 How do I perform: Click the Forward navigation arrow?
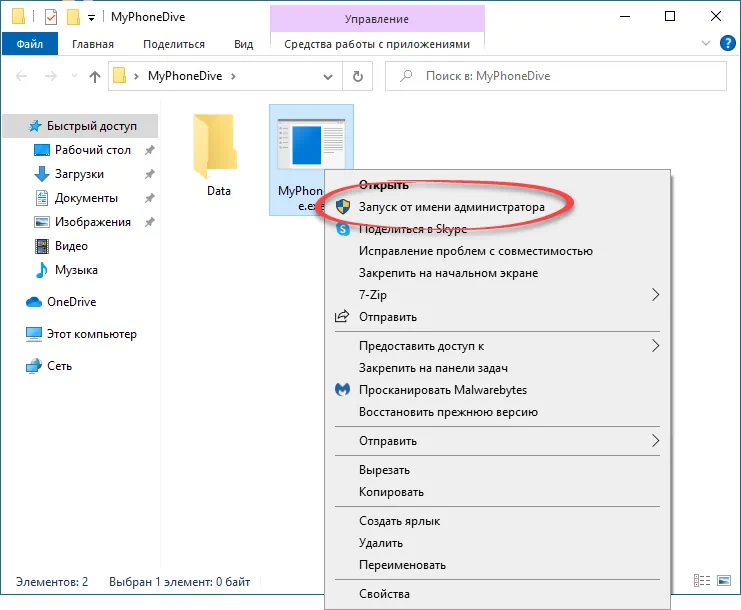[x=51, y=76]
